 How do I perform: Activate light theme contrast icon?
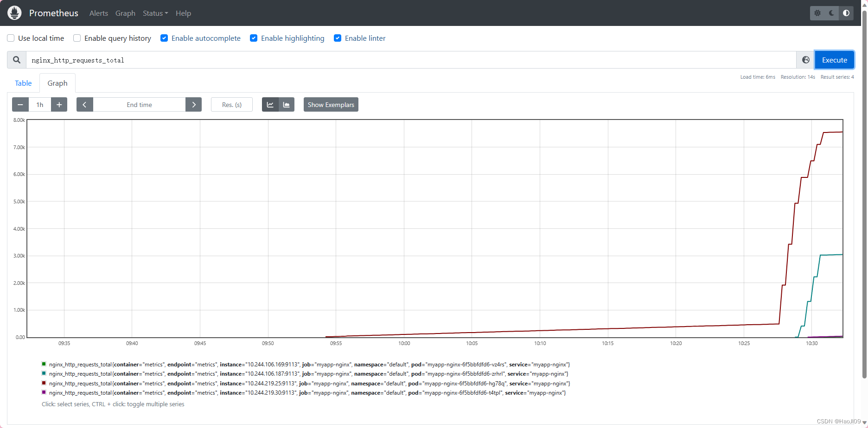(x=846, y=13)
